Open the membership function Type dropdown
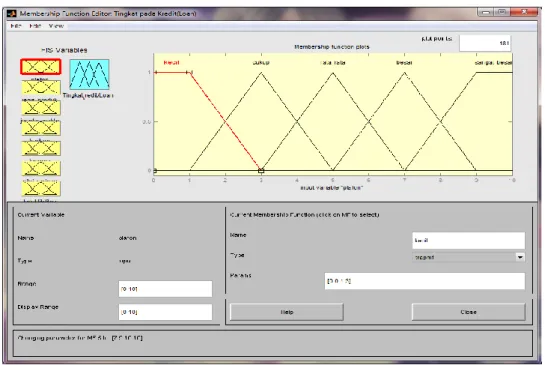This screenshot has width=545, height=365. coord(469,257)
